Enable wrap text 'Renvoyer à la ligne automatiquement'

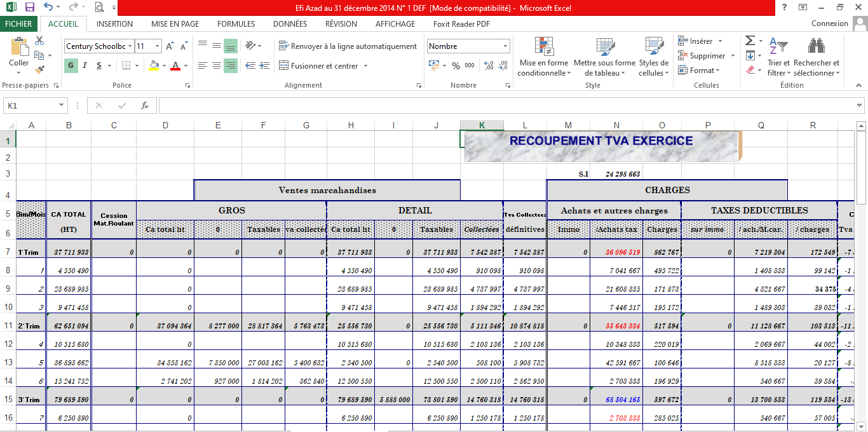(348, 46)
